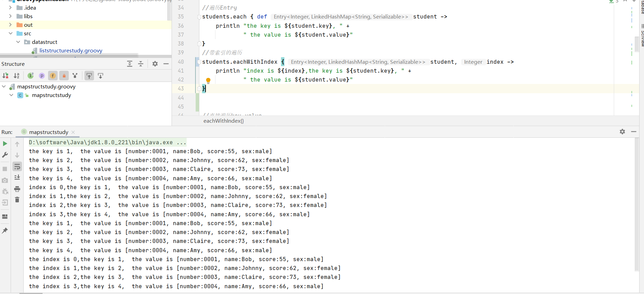
Task: Click eachWithIndex{} breadcrumb below editor
Action: [223, 121]
